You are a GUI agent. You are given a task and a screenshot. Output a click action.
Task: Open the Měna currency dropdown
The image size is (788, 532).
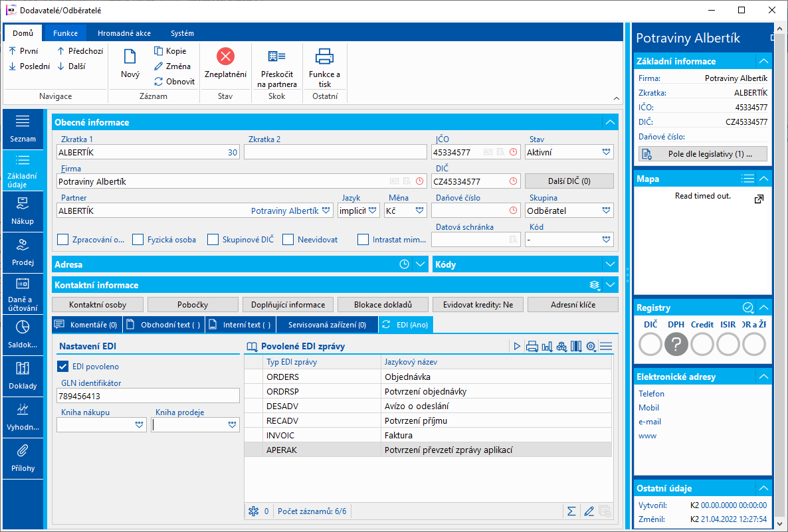(420, 211)
